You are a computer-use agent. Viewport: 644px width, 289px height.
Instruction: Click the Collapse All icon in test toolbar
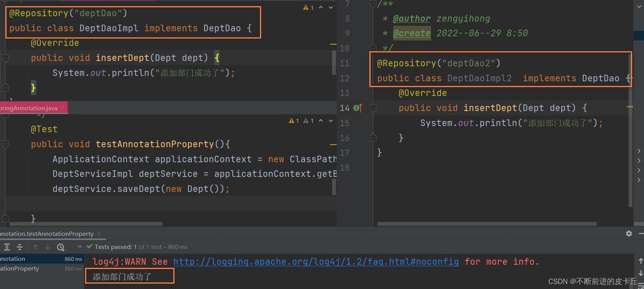pos(20,247)
